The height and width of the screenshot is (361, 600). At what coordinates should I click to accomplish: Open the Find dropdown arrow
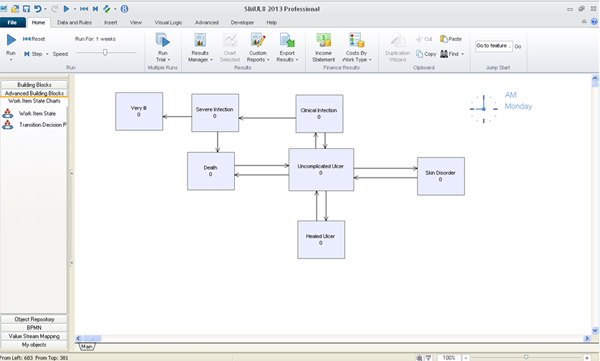pos(462,54)
